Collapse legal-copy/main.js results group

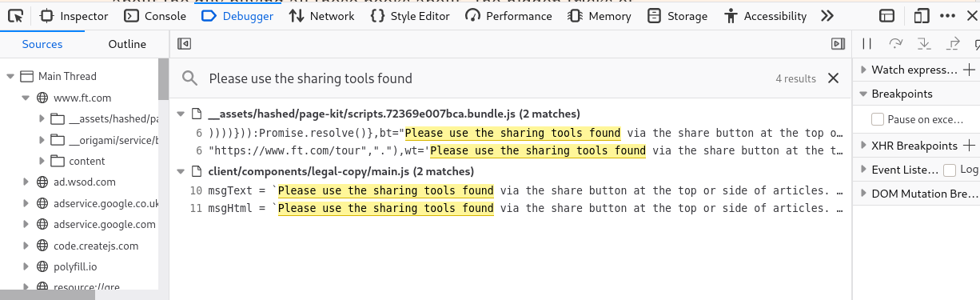tap(181, 171)
